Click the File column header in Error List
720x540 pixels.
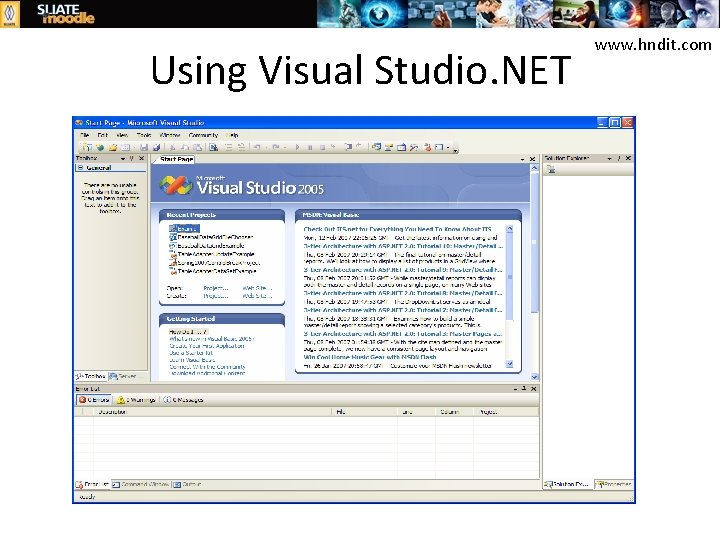point(365,412)
